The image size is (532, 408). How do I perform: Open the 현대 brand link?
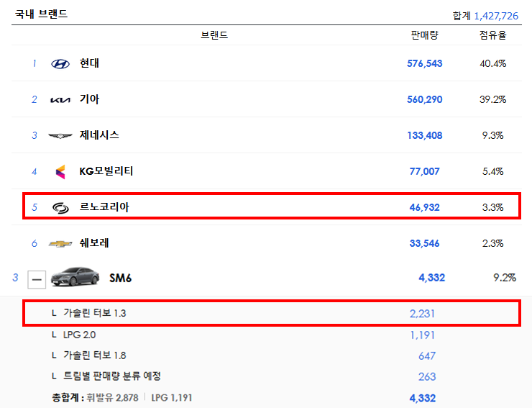(x=89, y=63)
